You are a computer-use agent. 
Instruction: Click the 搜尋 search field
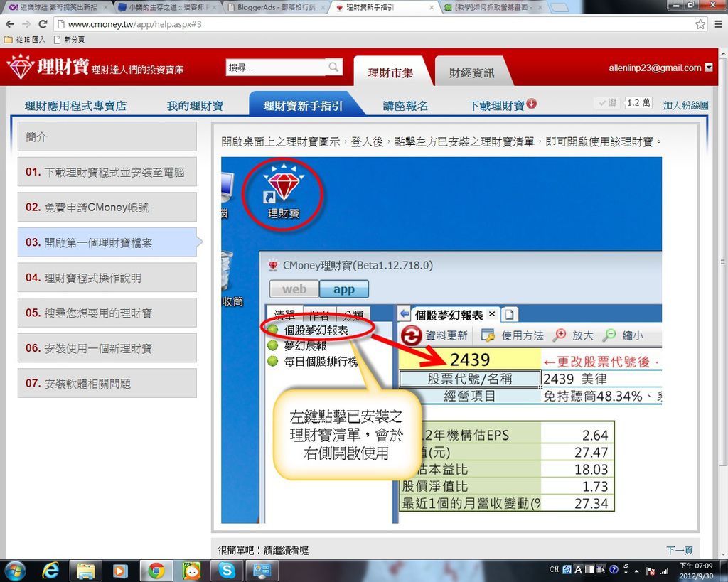click(x=277, y=68)
